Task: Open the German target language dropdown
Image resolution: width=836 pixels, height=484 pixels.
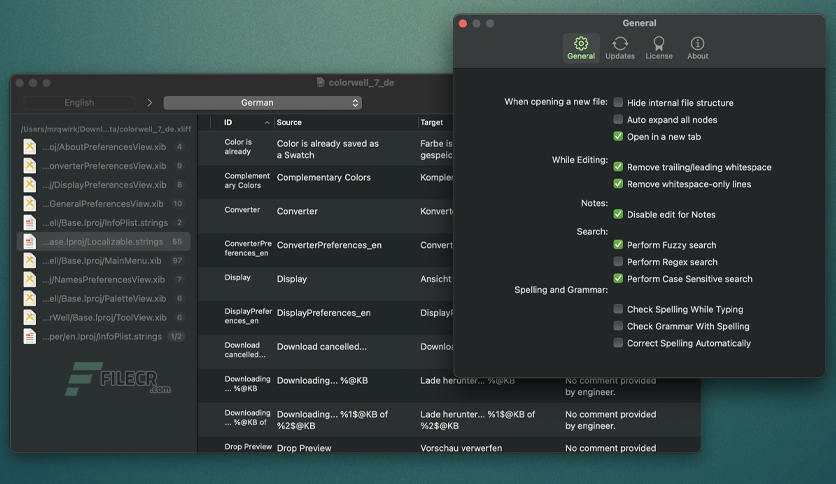Action: 263,103
